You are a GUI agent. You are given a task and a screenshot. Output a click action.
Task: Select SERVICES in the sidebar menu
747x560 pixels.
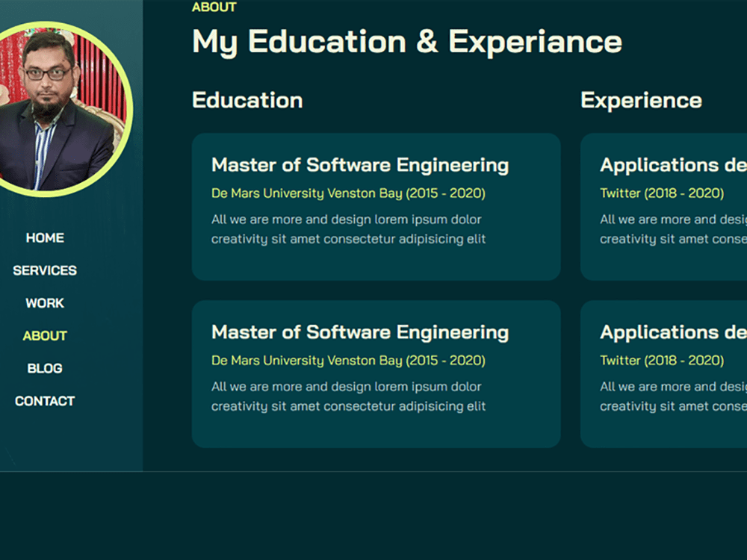pos(44,270)
